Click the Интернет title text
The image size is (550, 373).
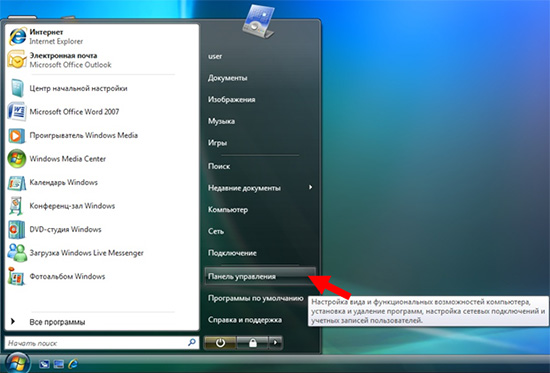point(46,32)
